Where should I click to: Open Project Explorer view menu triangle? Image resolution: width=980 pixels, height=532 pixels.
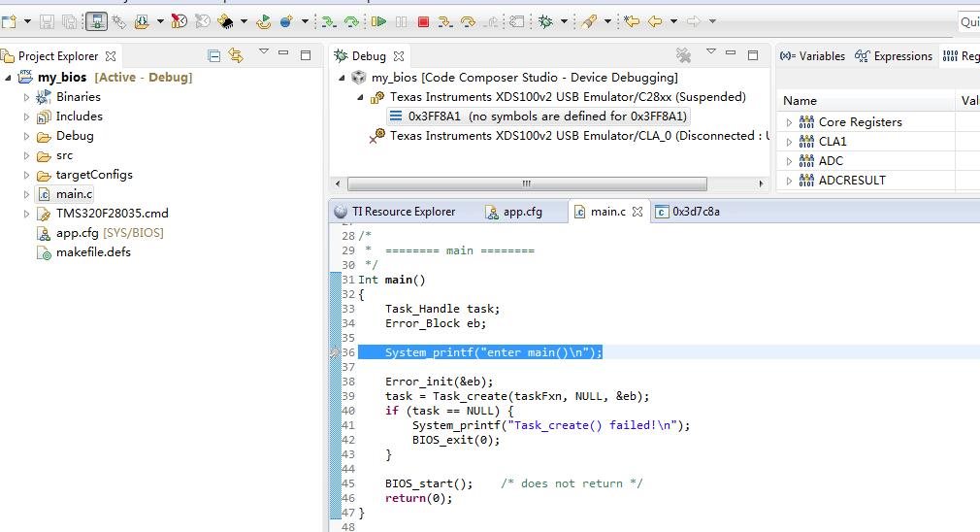click(264, 51)
